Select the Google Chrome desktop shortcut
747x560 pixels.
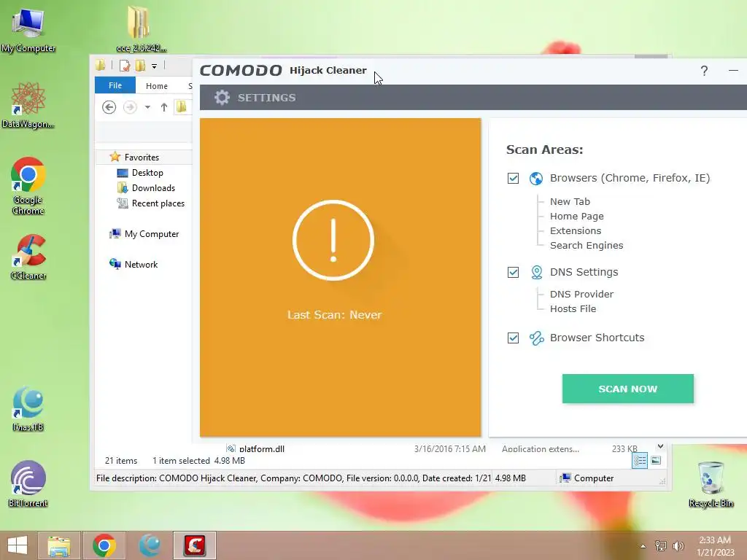28,186
